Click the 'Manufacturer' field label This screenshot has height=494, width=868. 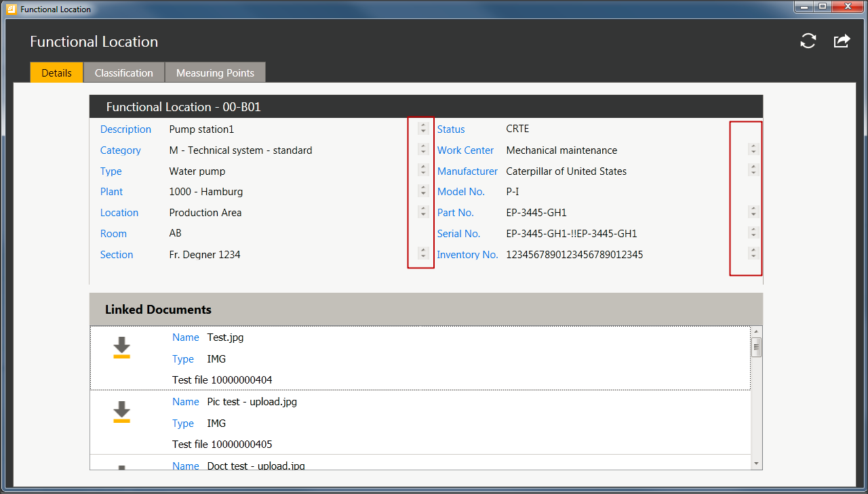(467, 171)
